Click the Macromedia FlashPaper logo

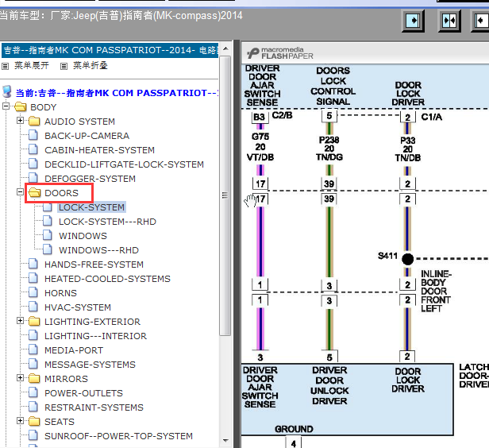[279, 53]
